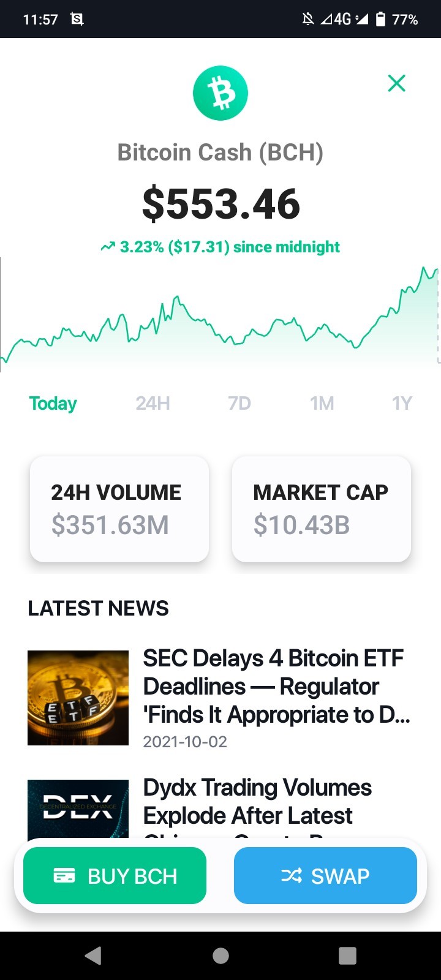Tap the BUY BCH button
441x980 pixels.
115,875
